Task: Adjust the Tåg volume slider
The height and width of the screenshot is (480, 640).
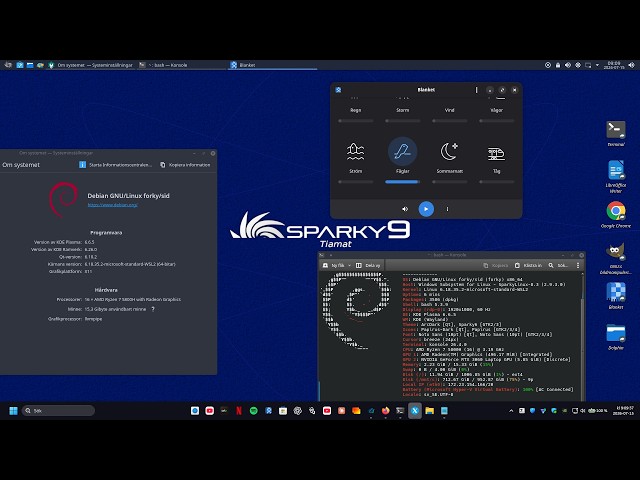Action: [x=497, y=182]
